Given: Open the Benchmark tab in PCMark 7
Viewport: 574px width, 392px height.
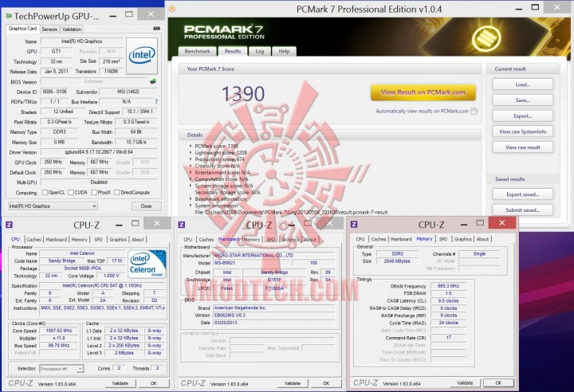Looking at the screenshot, I should point(198,51).
